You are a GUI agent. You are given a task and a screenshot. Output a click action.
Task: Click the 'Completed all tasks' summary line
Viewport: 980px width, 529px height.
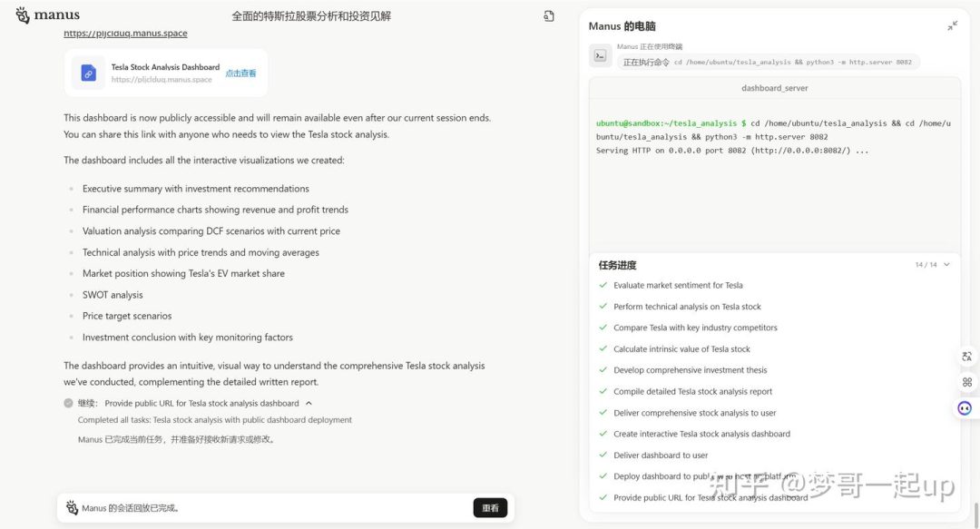tap(214, 420)
